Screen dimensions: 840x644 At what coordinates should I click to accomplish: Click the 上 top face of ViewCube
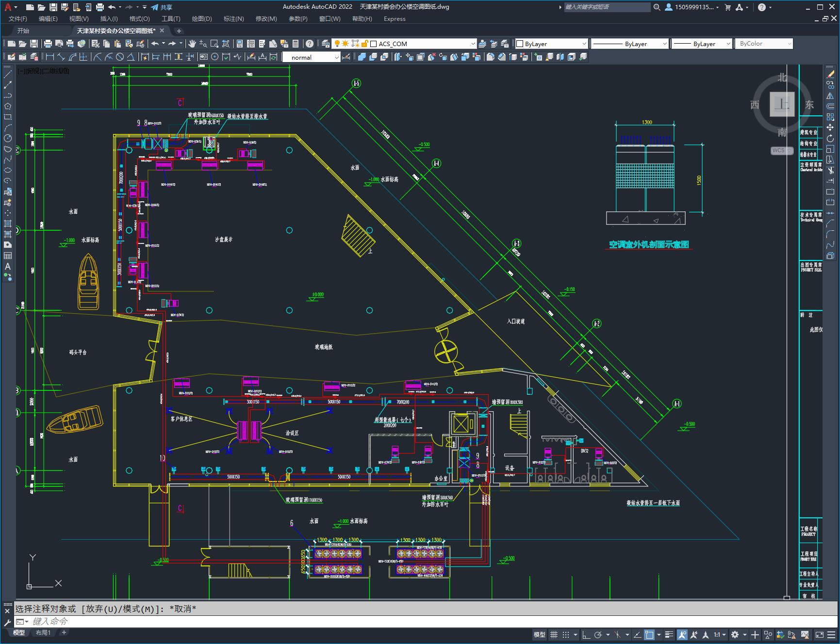(x=782, y=104)
